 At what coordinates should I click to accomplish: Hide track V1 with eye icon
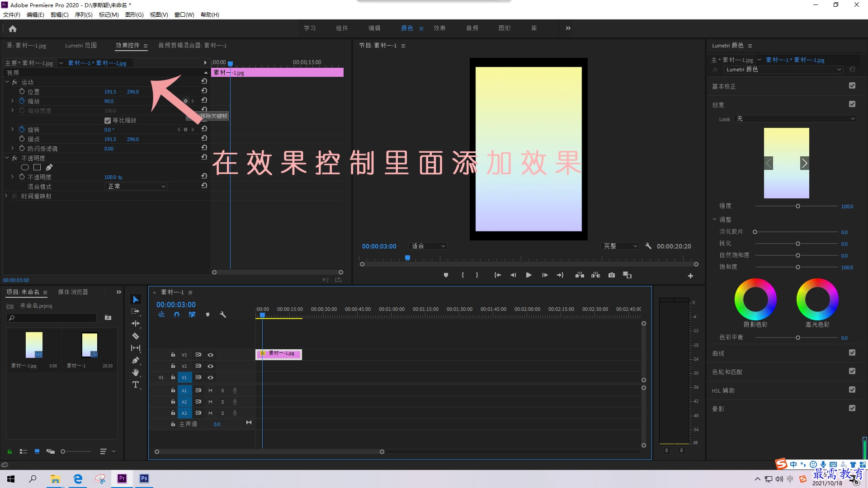point(210,377)
